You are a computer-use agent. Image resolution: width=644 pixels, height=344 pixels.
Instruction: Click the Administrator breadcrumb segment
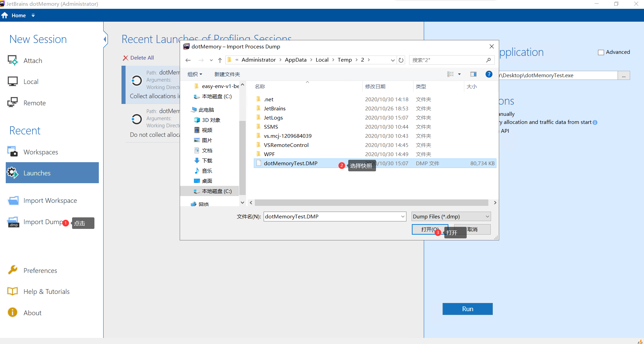click(259, 60)
